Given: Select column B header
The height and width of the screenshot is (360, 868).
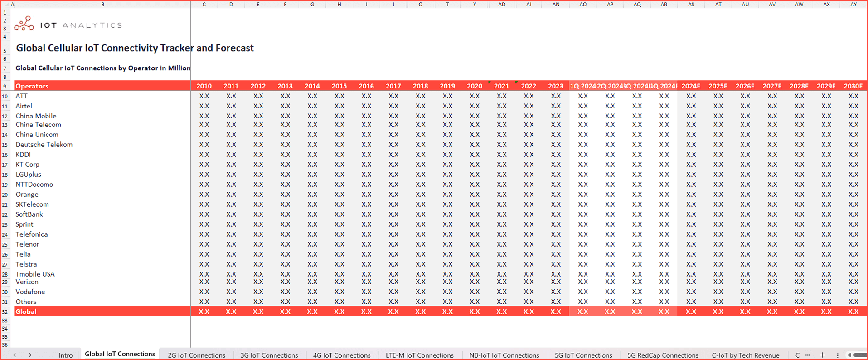Looking at the screenshot, I should pyautogui.click(x=103, y=4).
